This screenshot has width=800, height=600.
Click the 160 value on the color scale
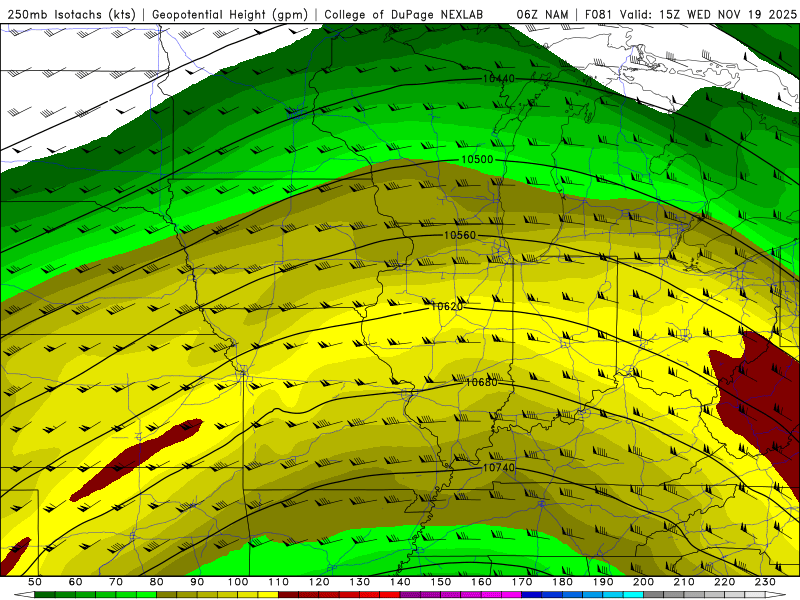tap(481, 582)
